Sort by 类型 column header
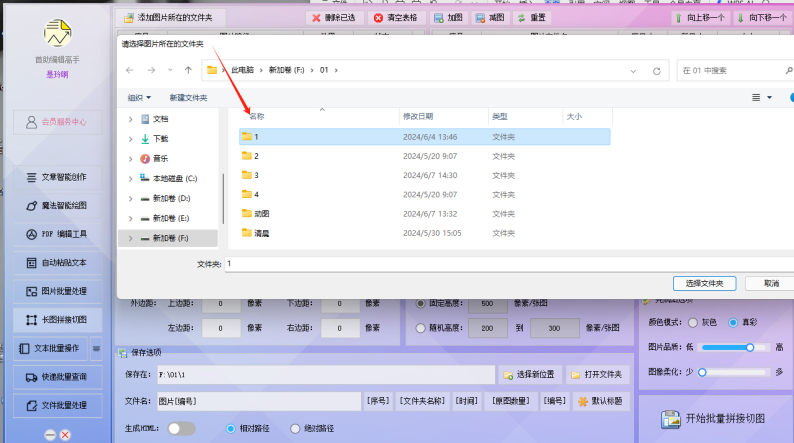The image size is (794, 443). pyautogui.click(x=500, y=116)
